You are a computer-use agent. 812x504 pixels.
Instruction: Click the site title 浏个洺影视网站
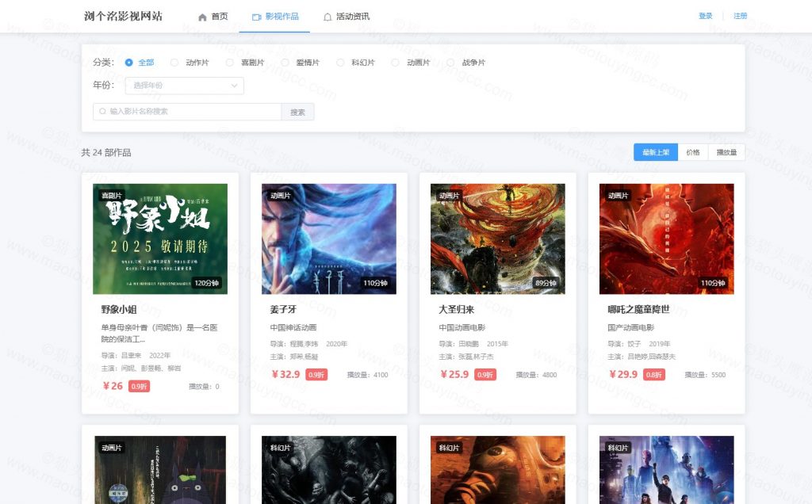pyautogui.click(x=123, y=16)
